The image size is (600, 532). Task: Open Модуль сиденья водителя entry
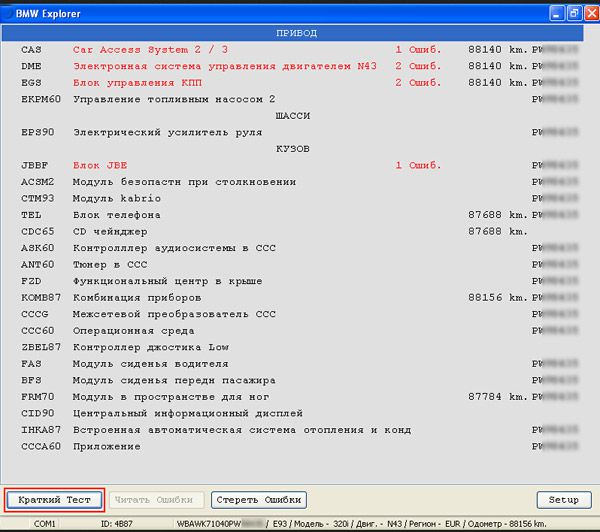(x=151, y=364)
